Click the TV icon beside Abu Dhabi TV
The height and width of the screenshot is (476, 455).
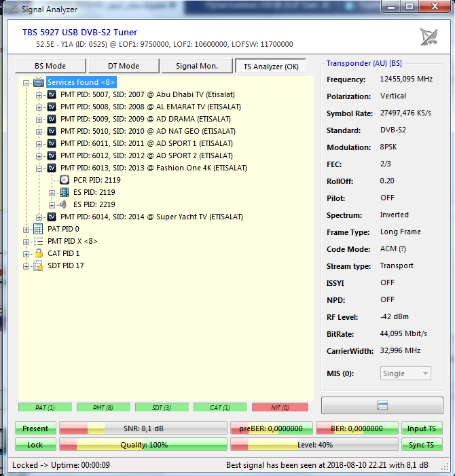coord(52,94)
